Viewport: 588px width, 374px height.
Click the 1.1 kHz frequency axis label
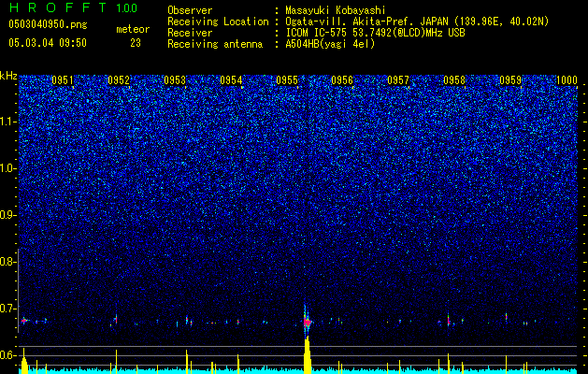[7, 122]
